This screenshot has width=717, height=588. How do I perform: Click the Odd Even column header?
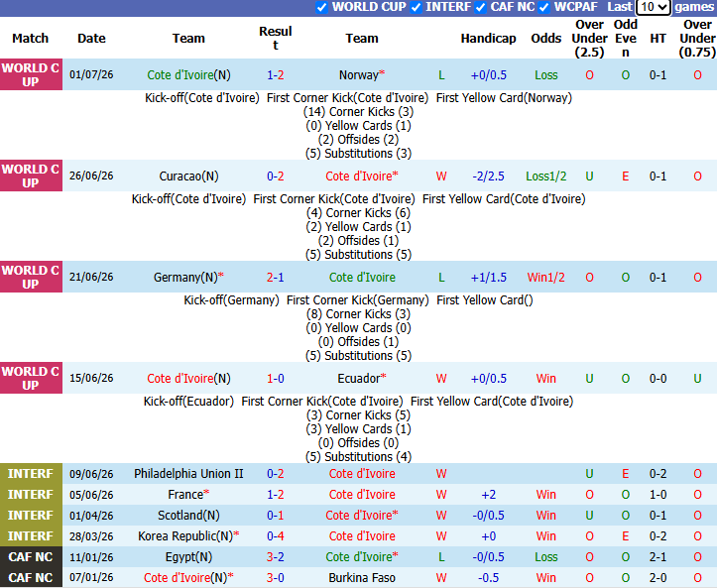coord(626,39)
